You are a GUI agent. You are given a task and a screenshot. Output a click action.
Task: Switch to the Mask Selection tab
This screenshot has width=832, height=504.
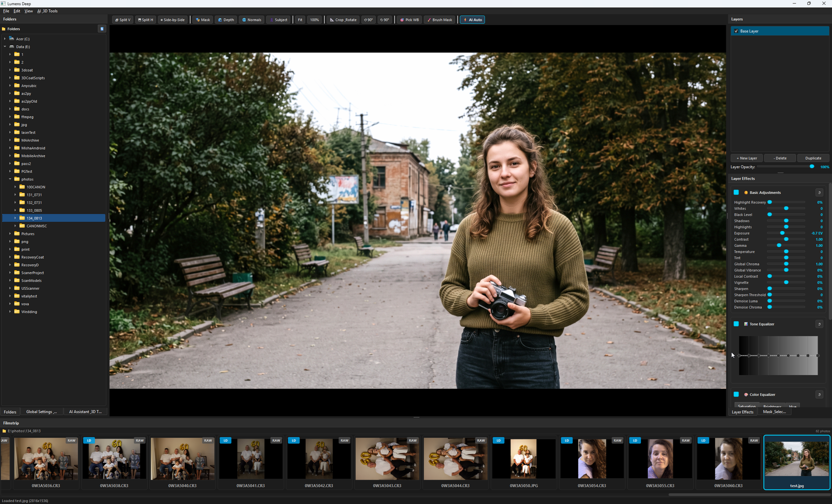coord(774,412)
